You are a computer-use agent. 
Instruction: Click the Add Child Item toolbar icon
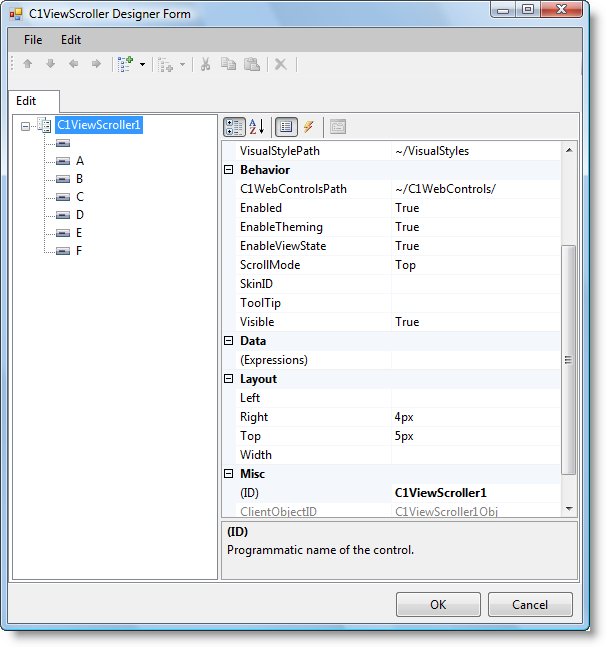[x=125, y=64]
